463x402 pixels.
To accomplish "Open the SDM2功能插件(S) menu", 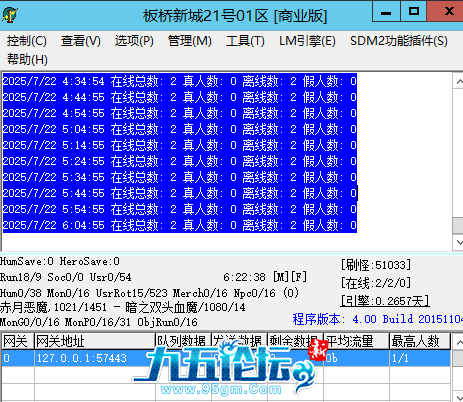I will coord(399,41).
